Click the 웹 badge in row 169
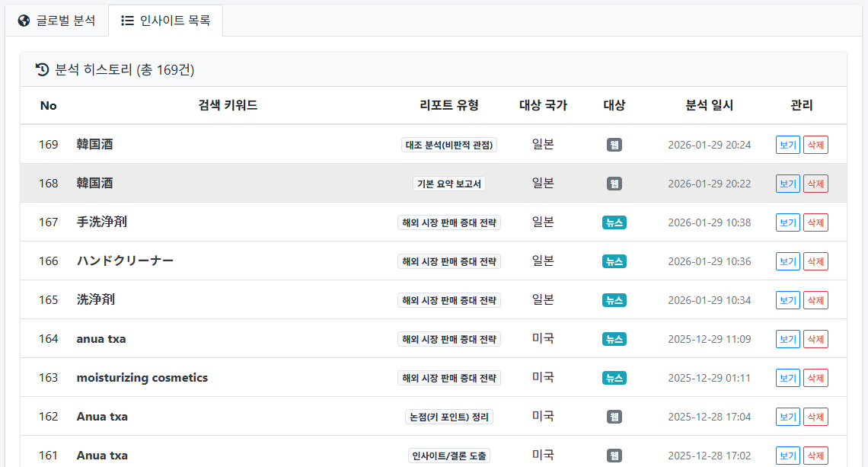This screenshot has height=467, width=868. pyautogui.click(x=614, y=145)
